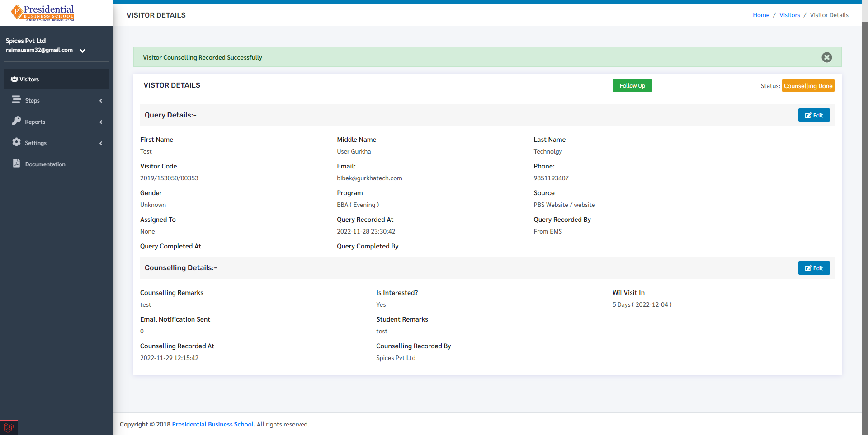
Task: Edit the Counselling Details section
Action: pyautogui.click(x=814, y=268)
